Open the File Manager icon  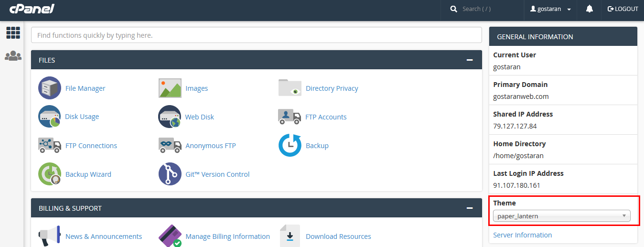pos(50,88)
